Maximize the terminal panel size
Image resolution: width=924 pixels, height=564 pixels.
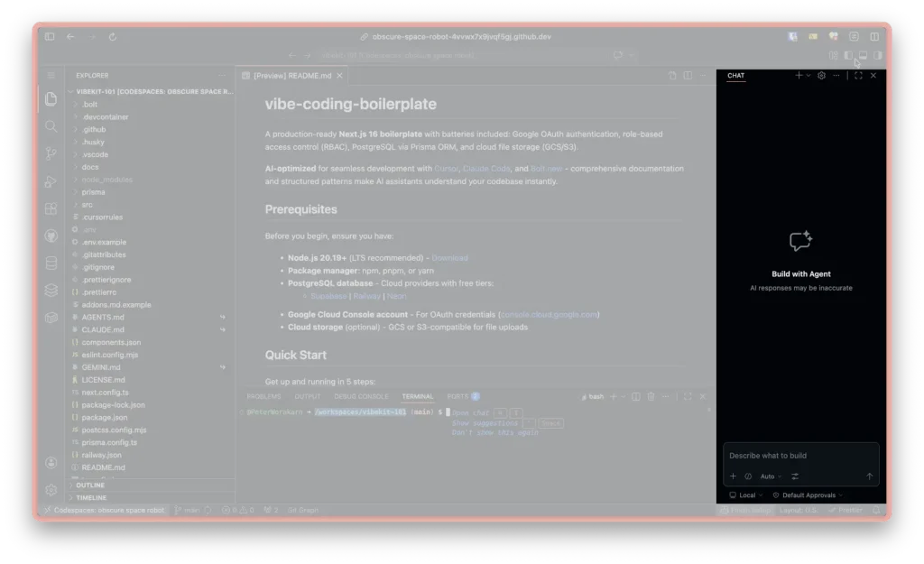[688, 397]
